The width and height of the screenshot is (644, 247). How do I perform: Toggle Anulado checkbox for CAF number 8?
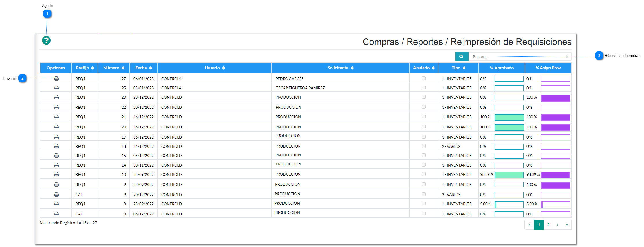coord(424,214)
